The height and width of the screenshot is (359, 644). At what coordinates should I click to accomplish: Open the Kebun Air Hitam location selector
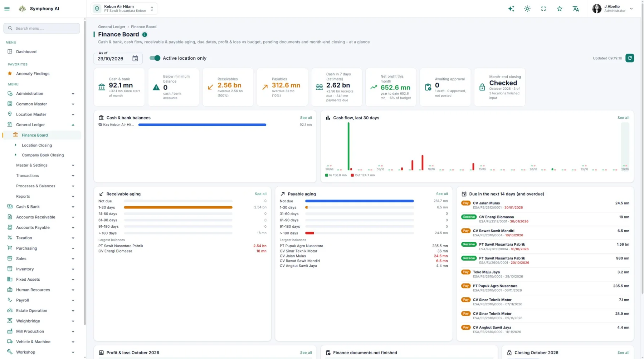click(x=124, y=9)
